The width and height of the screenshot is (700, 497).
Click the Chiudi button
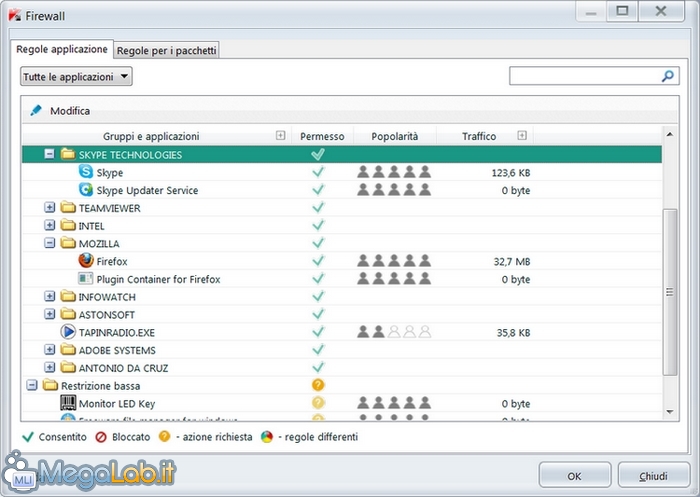coord(654,476)
